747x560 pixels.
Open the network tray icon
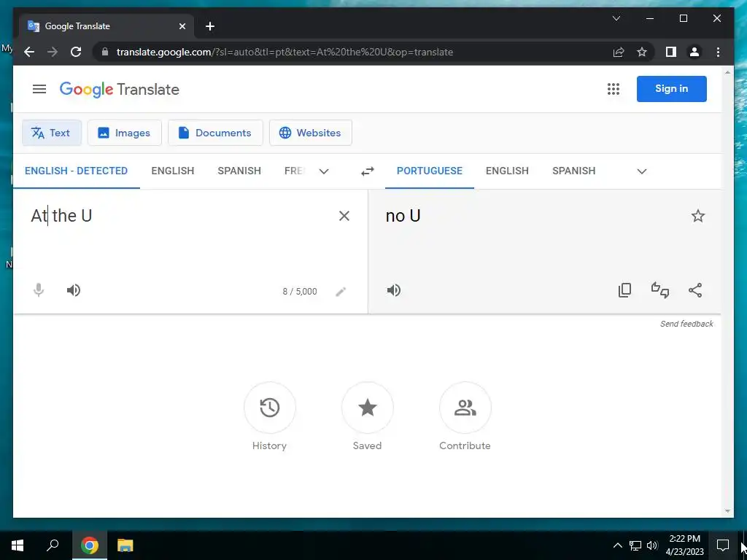(635, 545)
